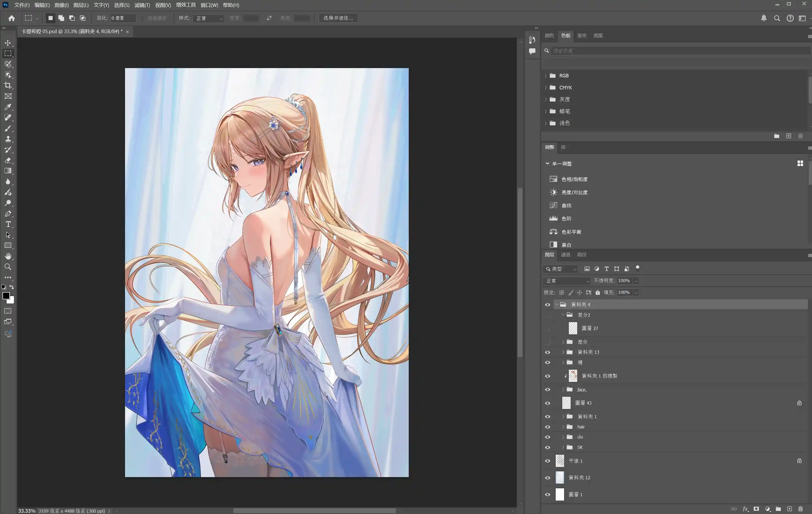Open the 滤镜(T) menu
812x514 pixels.
[x=142, y=5]
